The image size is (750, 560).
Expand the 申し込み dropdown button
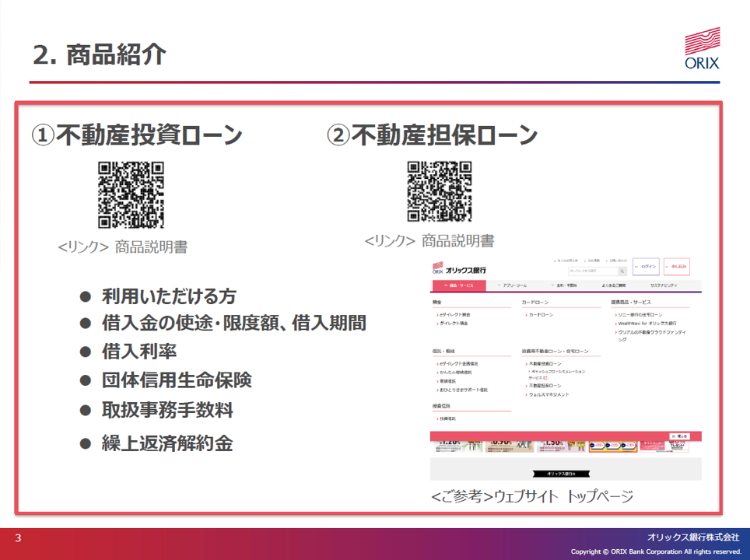coord(677,266)
